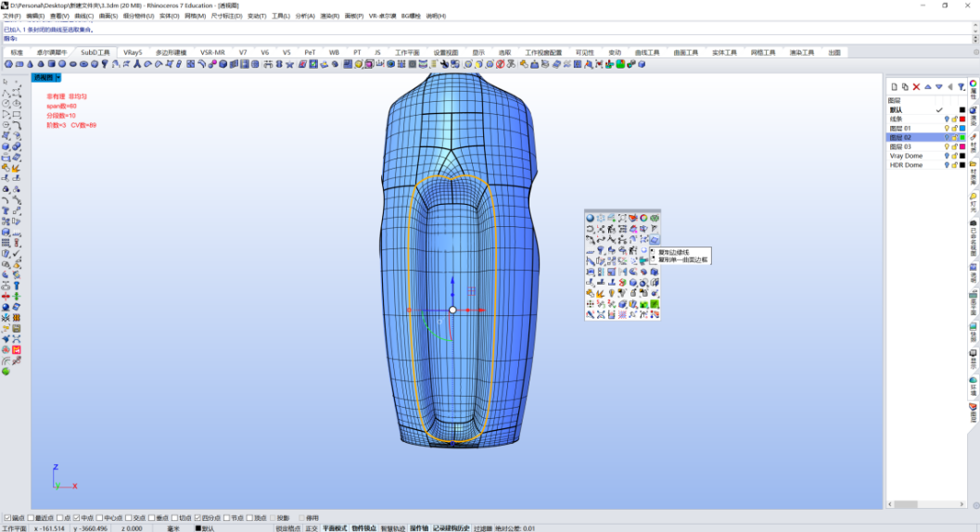Open viewport title dropdown arrow next to 透视图
The image size is (980, 532).
[58, 78]
